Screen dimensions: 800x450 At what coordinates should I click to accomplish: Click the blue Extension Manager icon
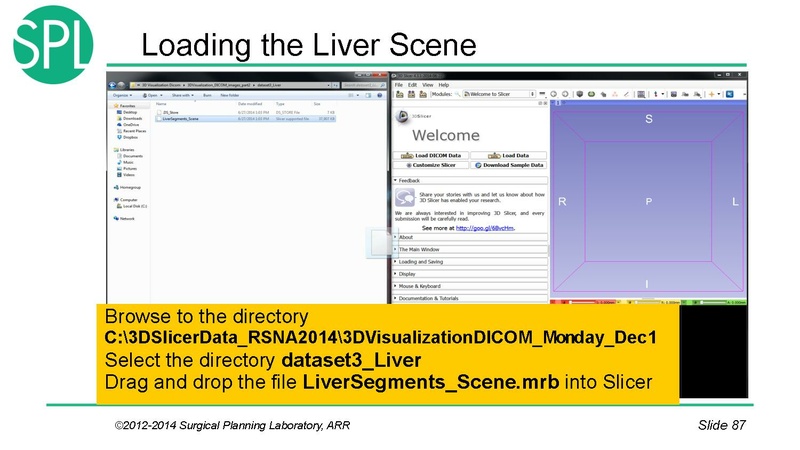click(730, 94)
